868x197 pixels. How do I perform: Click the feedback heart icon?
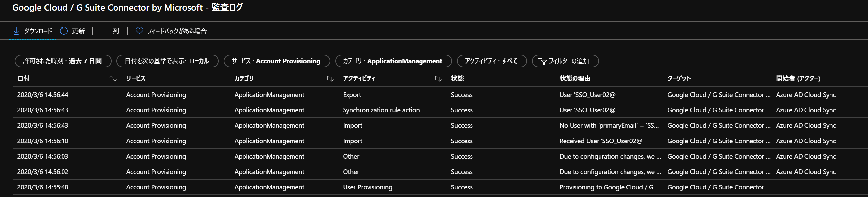[139, 31]
